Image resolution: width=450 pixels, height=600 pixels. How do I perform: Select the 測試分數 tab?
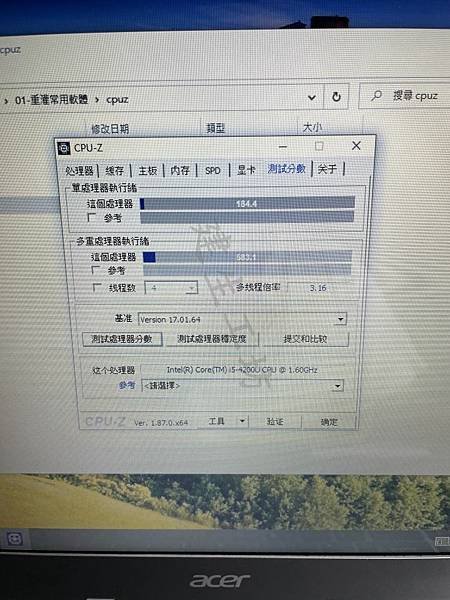pos(287,169)
